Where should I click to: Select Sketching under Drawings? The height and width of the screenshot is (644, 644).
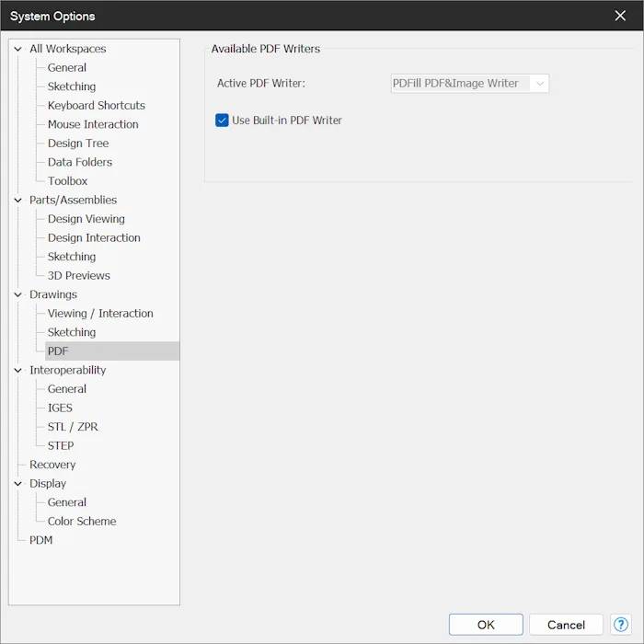coord(72,332)
